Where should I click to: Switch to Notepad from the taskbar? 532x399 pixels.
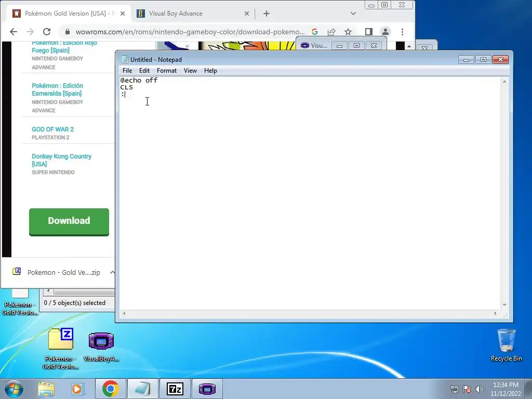[x=142, y=389]
